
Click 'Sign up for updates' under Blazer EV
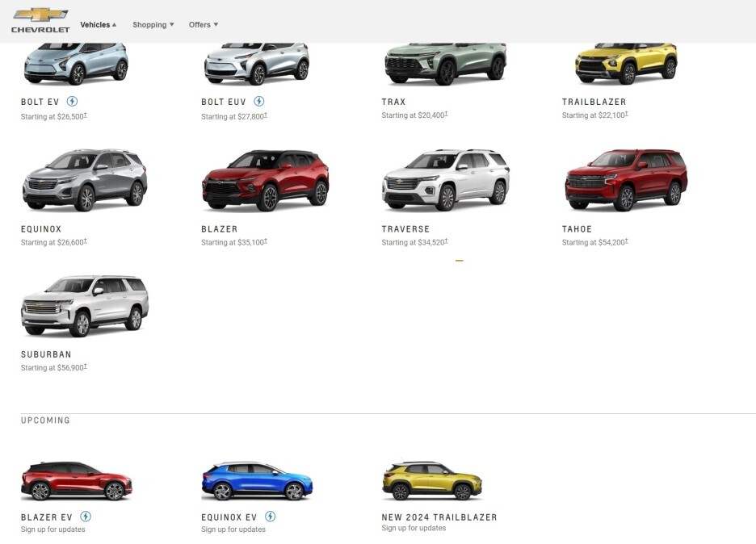point(53,529)
